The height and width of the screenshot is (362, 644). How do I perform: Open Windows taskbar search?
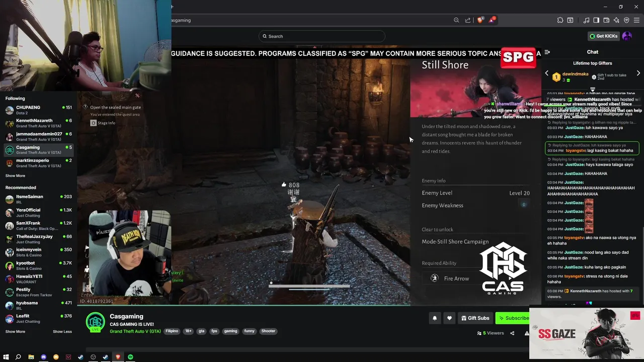point(18,357)
